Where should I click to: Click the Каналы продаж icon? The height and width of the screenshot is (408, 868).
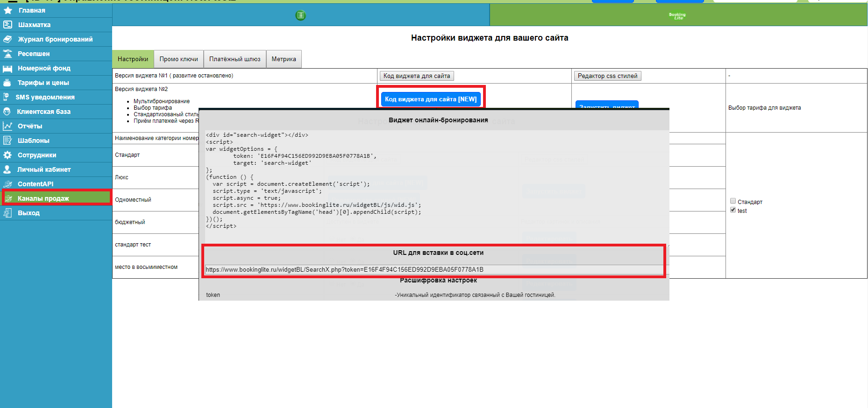(x=8, y=198)
